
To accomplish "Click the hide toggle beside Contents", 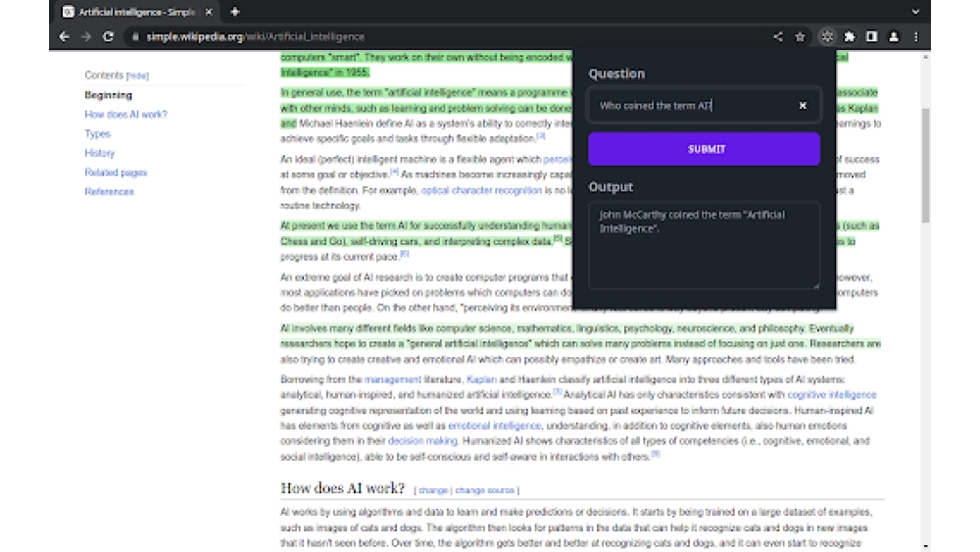I will point(137,75).
